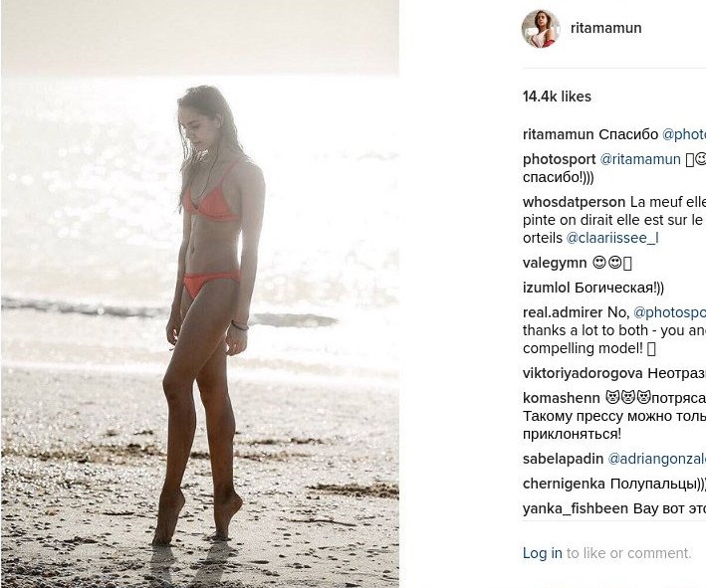
Task: Open the ritamamun profile avatar
Action: [541, 28]
